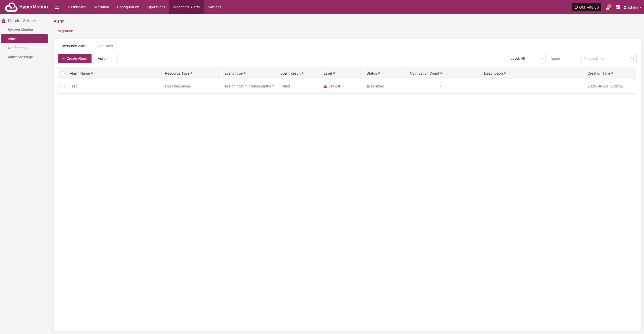Click the Failed event result cell
644x334 pixels.
coord(285,86)
